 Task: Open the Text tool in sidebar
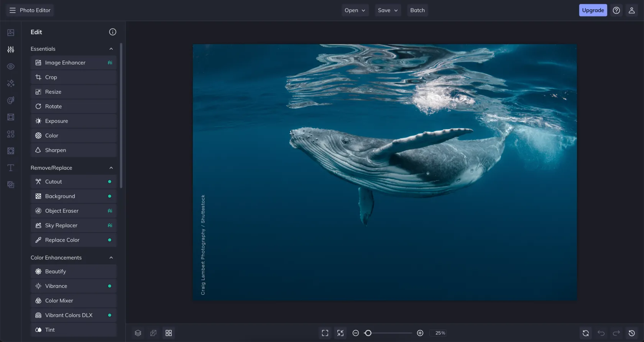click(11, 168)
